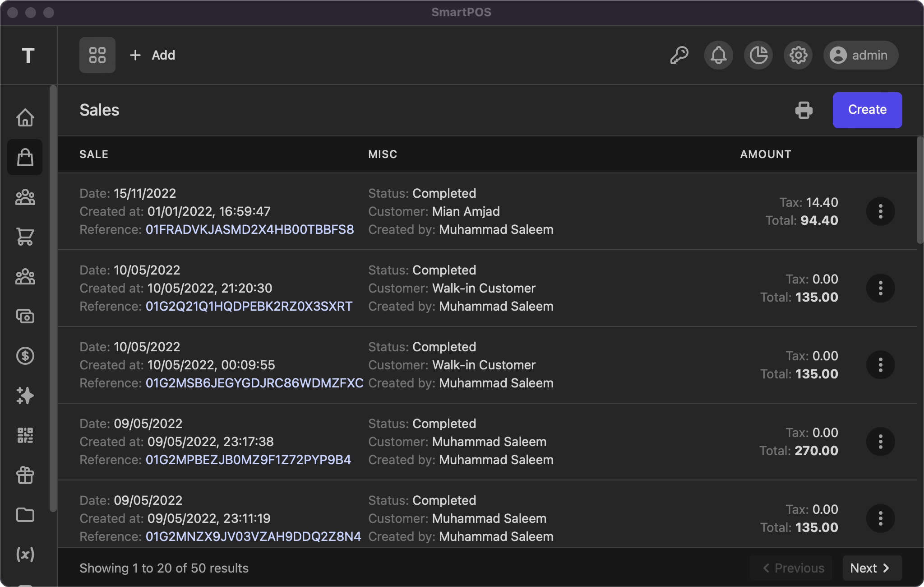The width and height of the screenshot is (924, 587).
Task: Open the shopping cart sidebar icon
Action: tap(25, 237)
